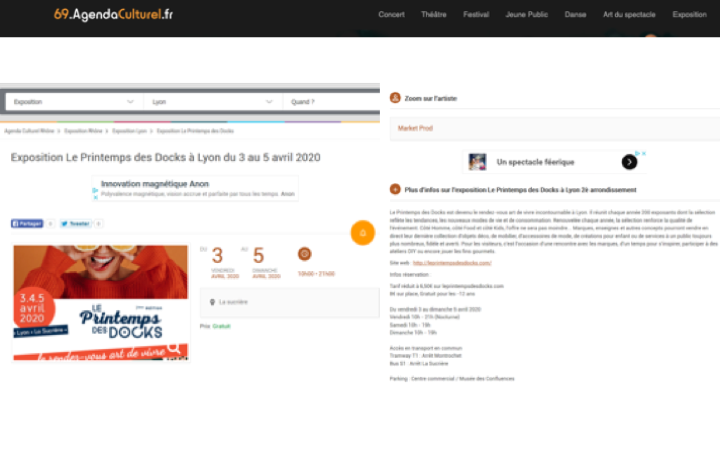The height and width of the screenshot is (453, 720).
Task: Click the Zoom sur l'artiste person icon
Action: click(x=396, y=99)
